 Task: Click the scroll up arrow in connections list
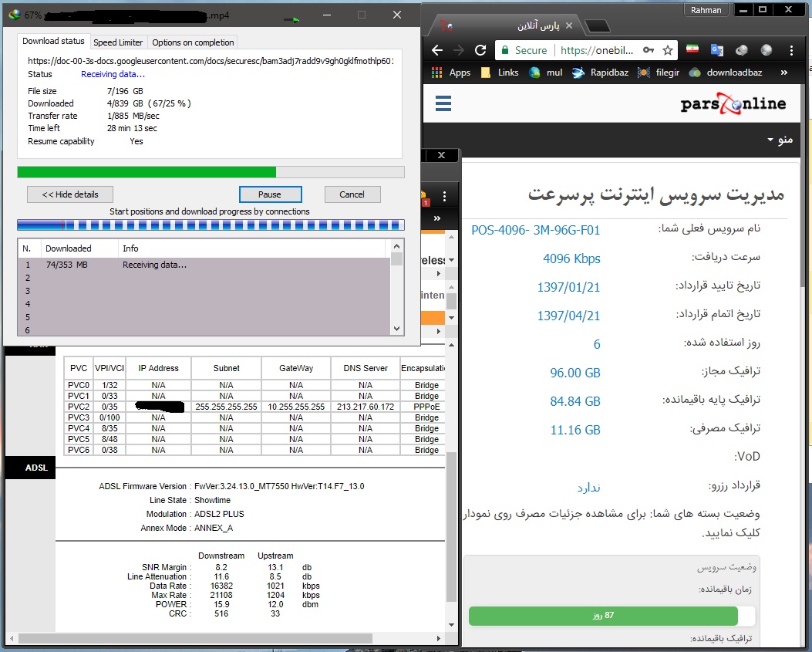(396, 246)
